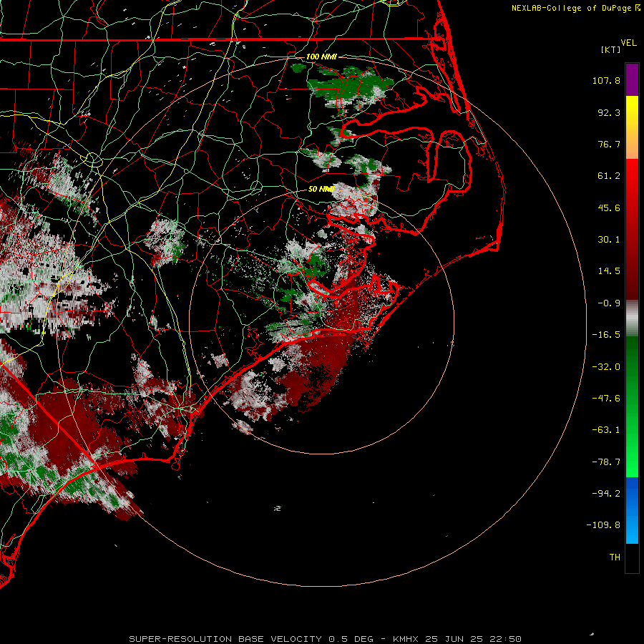Click the 50 NMI range ring label

(x=321, y=189)
